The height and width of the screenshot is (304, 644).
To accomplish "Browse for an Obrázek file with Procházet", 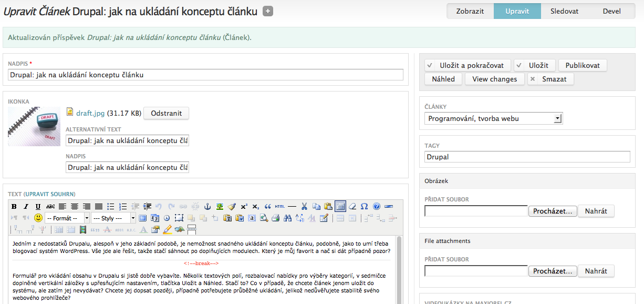I will click(x=553, y=211).
